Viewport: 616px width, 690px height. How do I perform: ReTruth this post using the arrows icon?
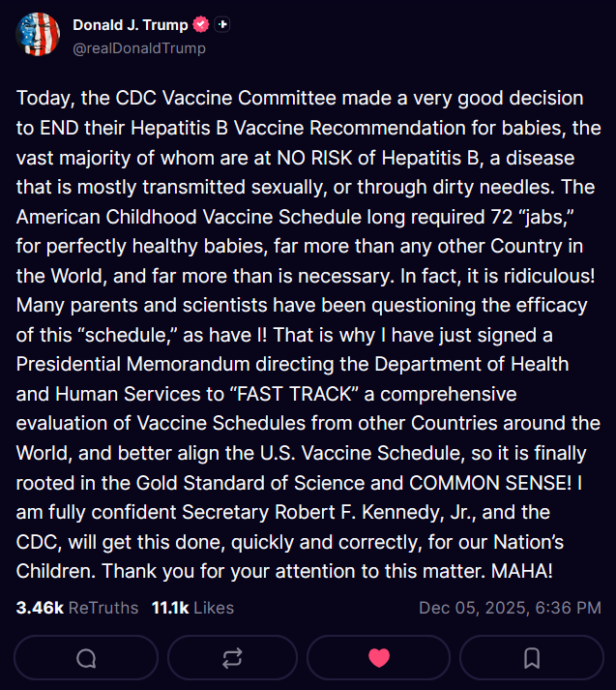coord(232,658)
